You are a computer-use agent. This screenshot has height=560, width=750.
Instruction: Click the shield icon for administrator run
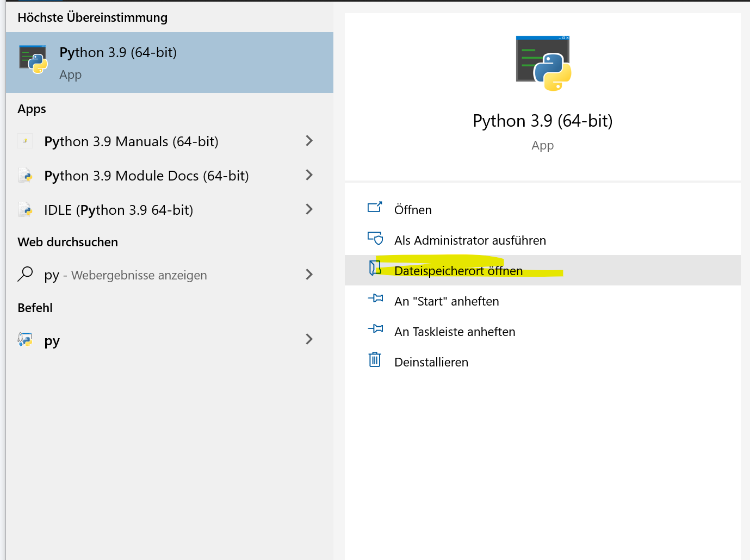[x=375, y=239]
